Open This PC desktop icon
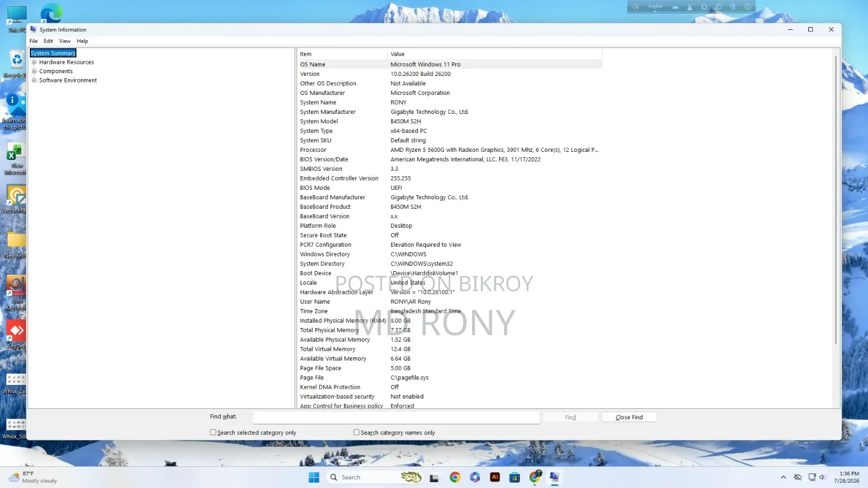Image resolution: width=868 pixels, height=488 pixels. click(x=16, y=19)
